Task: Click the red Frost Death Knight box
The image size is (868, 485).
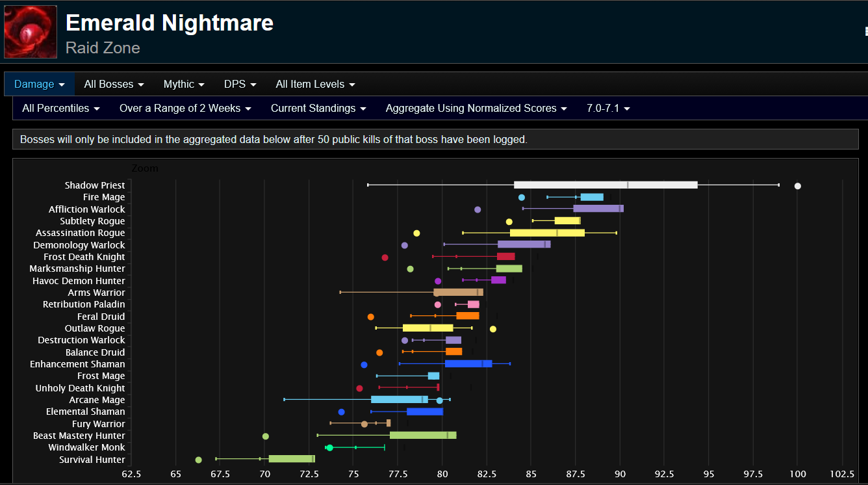Action: pyautogui.click(x=506, y=256)
